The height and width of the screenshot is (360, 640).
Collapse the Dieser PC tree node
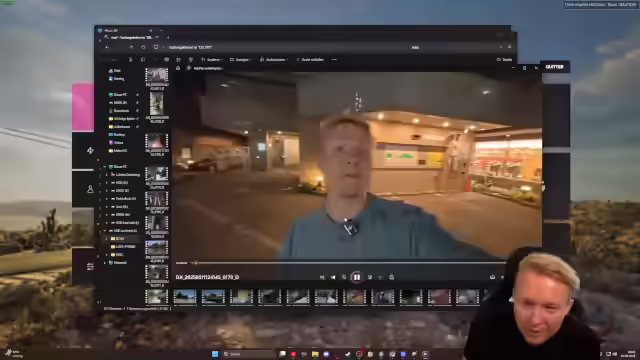tap(105, 167)
